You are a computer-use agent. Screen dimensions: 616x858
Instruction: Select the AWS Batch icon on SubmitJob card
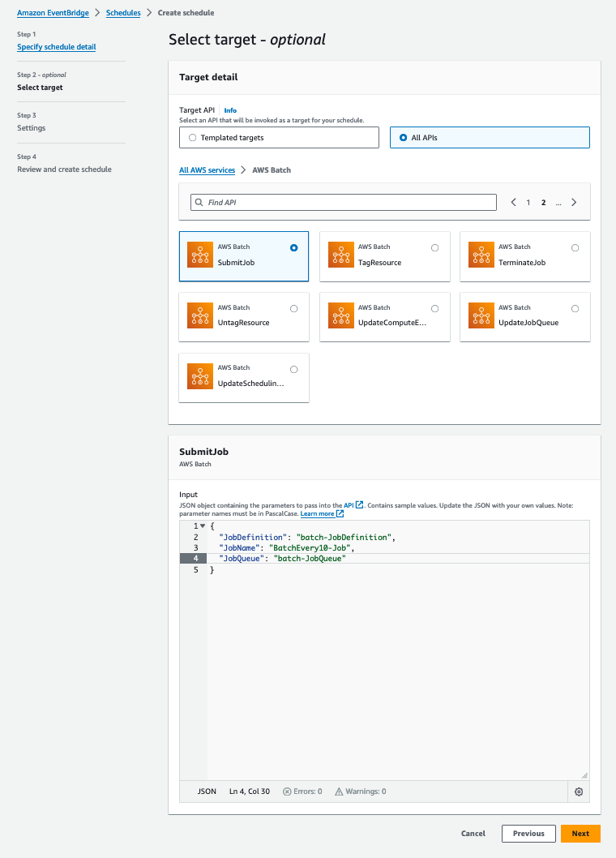click(x=199, y=254)
